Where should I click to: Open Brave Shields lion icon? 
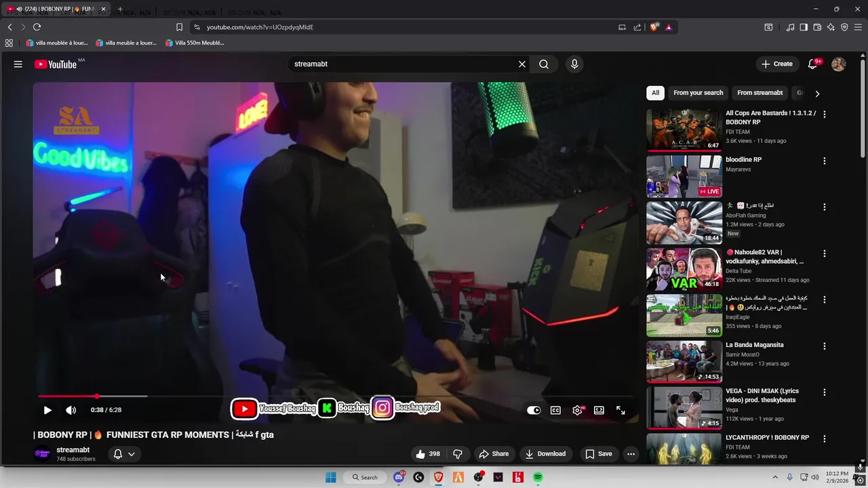pyautogui.click(x=654, y=27)
